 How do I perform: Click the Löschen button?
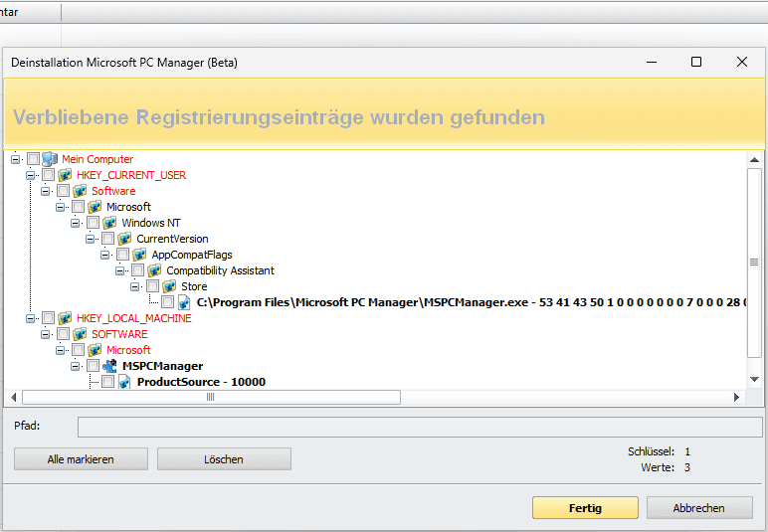224,459
